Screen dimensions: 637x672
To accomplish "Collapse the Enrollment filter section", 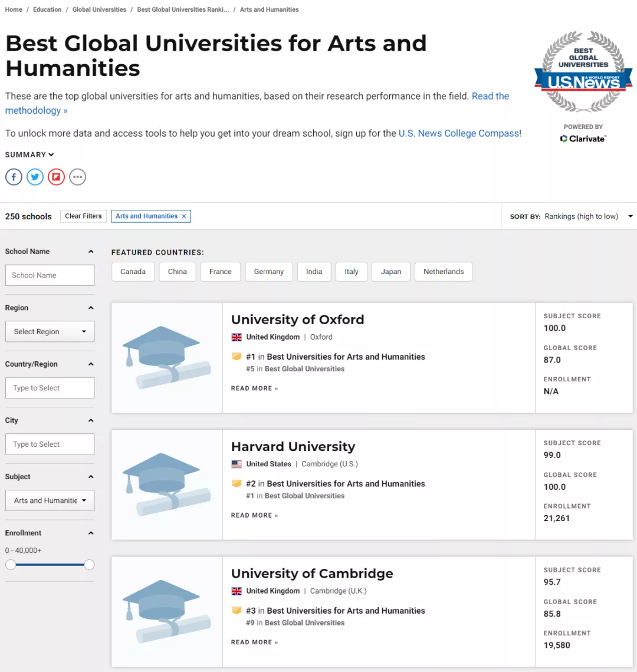I will click(91, 533).
